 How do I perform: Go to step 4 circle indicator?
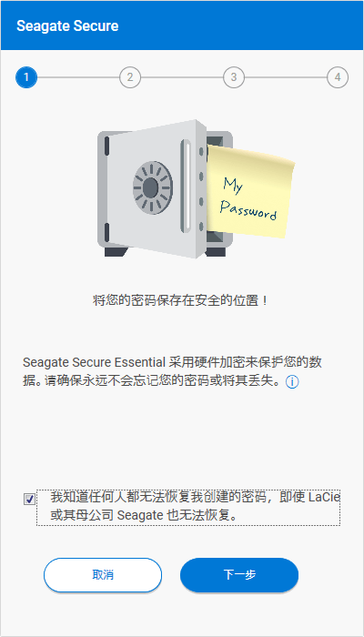pyautogui.click(x=338, y=77)
